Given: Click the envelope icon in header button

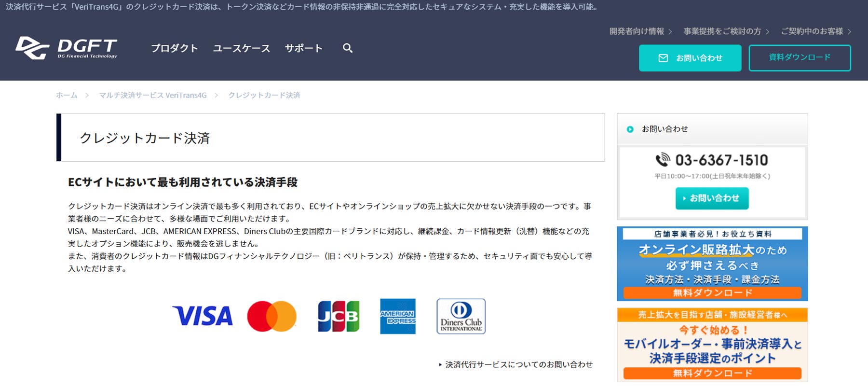Looking at the screenshot, I should click(663, 58).
